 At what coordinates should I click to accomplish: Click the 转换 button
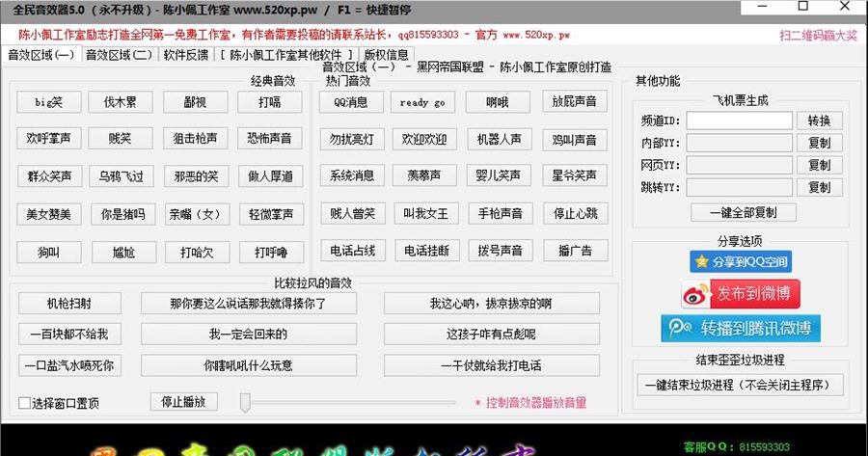coord(820,121)
